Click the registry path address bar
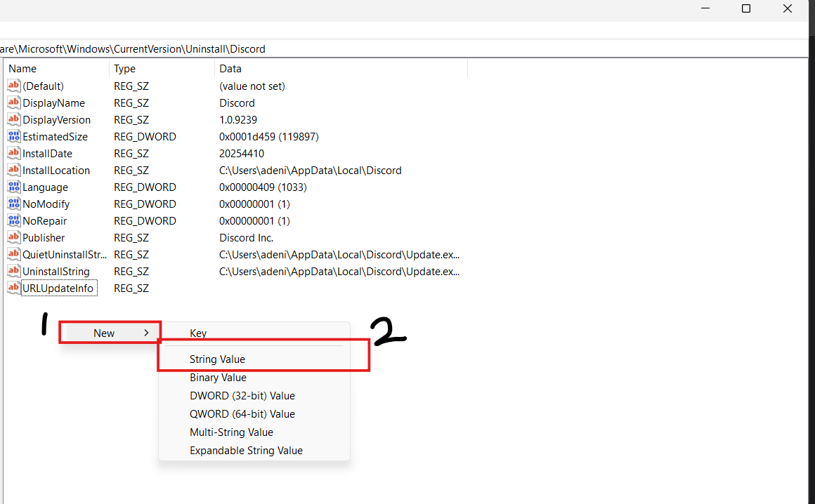 click(x=404, y=49)
